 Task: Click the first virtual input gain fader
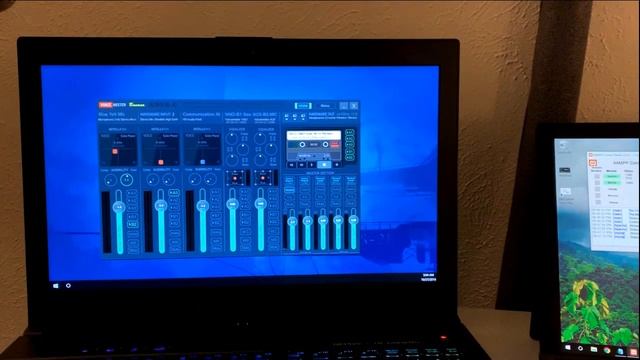[x=233, y=204]
